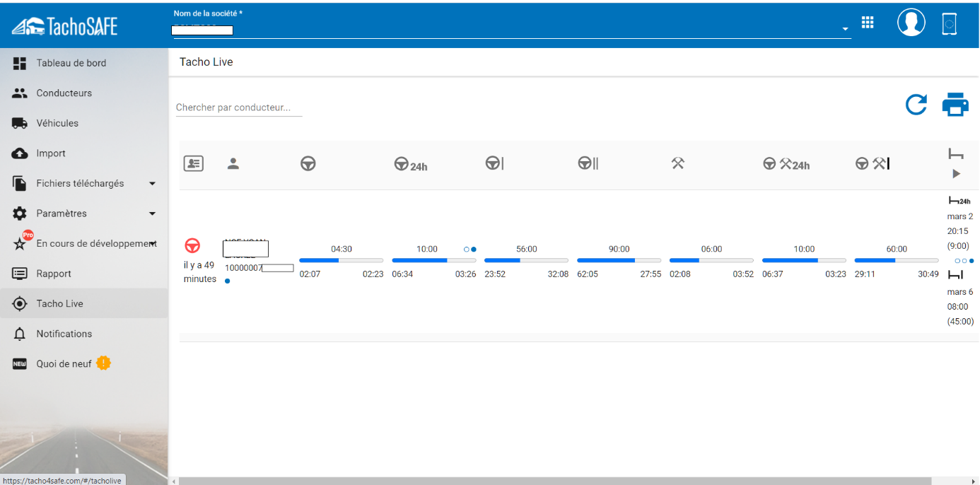980x485 pixels.
Task: Click the Rapport sidebar entry
Action: coord(54,274)
